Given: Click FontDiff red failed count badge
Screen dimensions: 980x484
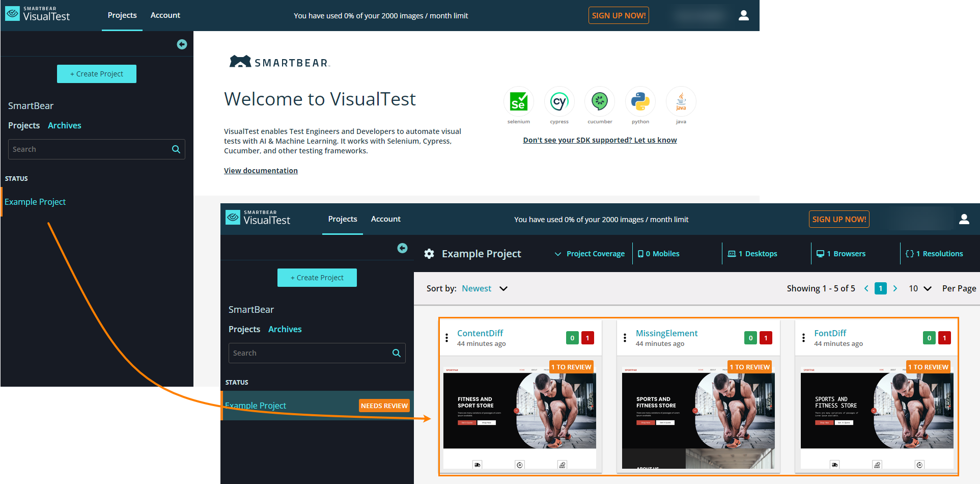Looking at the screenshot, I should 944,338.
